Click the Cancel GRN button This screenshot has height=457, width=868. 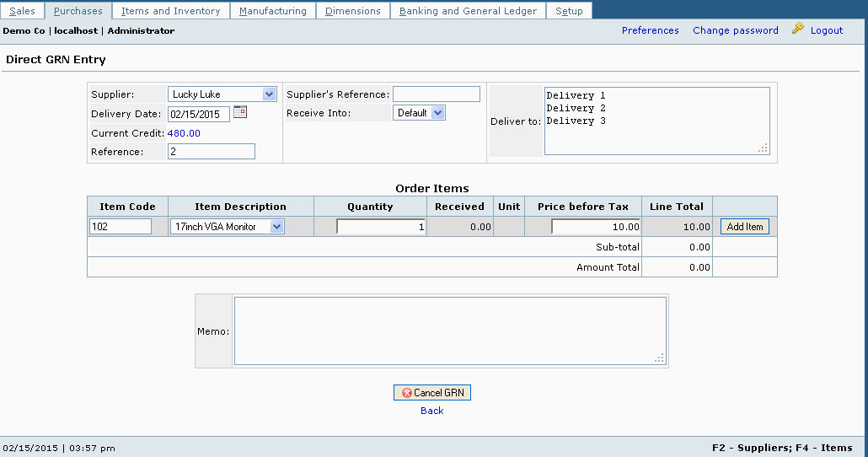click(432, 393)
